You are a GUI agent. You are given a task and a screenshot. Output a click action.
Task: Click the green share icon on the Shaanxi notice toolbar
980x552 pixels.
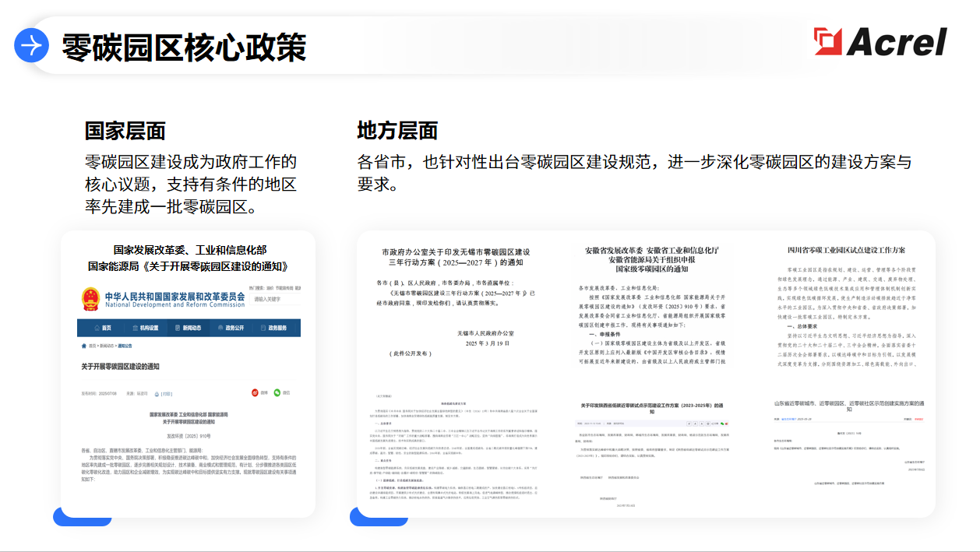tap(722, 424)
